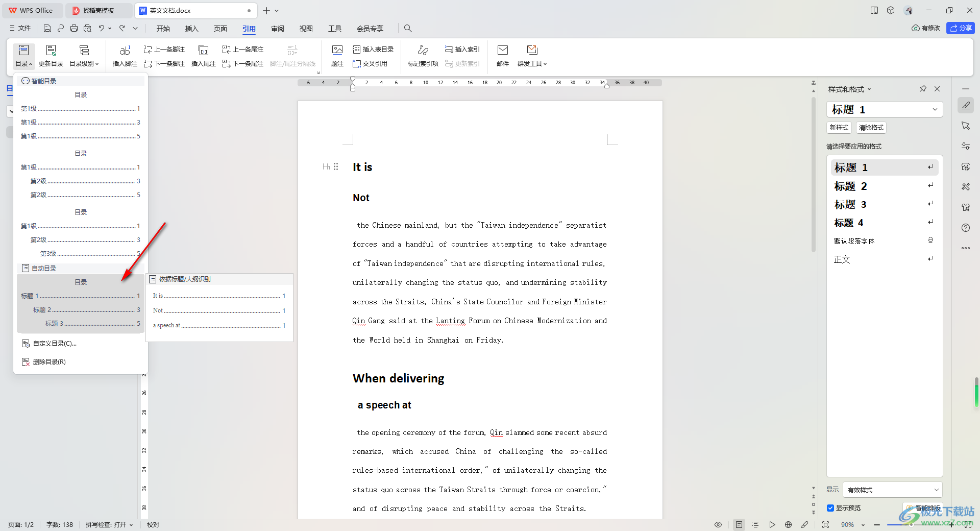
Task: Click the Caption (题注) icon
Action: pyautogui.click(x=337, y=56)
